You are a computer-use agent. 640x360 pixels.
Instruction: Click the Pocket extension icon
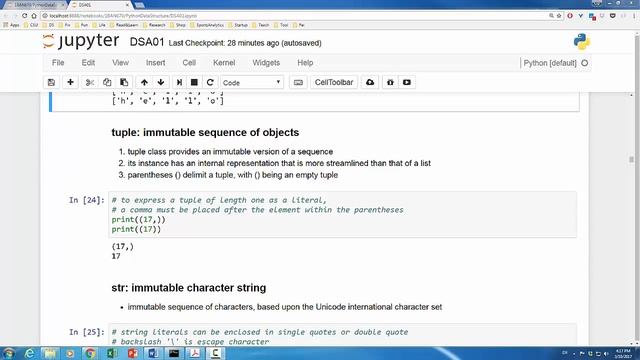point(613,16)
